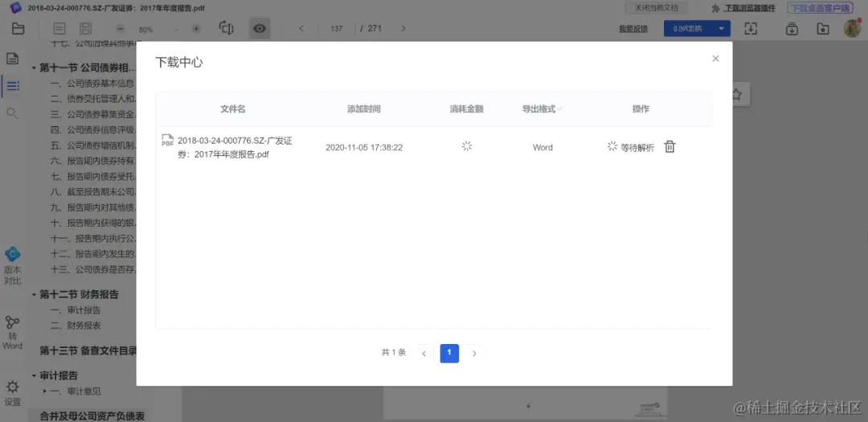The width and height of the screenshot is (868, 422).
Task: Collapse 第十一节 公司债券相 section arrow
Action: coord(34,68)
